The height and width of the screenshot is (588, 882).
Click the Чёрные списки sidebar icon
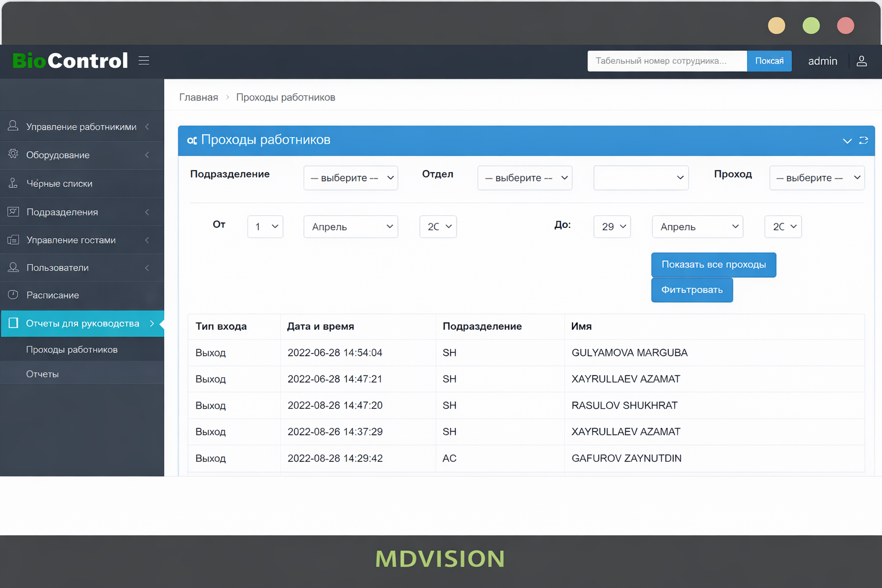coord(13,183)
